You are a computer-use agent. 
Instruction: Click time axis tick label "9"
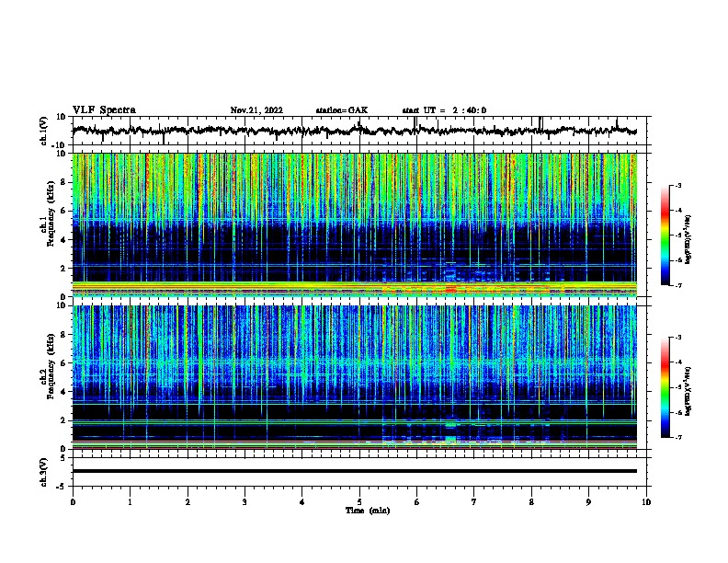coord(588,502)
